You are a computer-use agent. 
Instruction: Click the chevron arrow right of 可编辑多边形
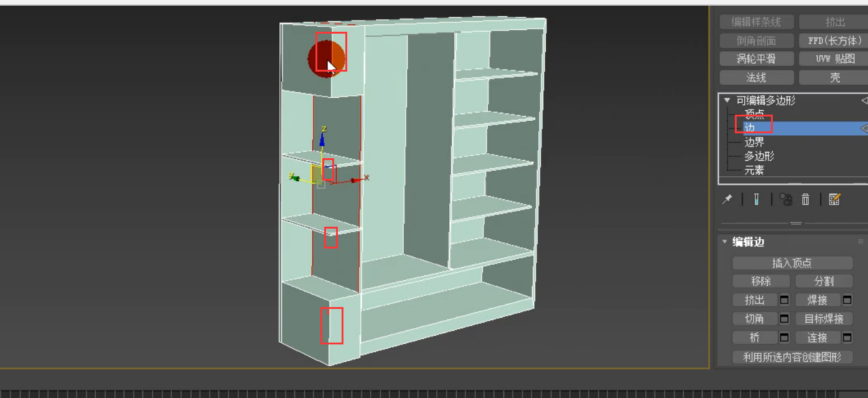tap(864, 100)
